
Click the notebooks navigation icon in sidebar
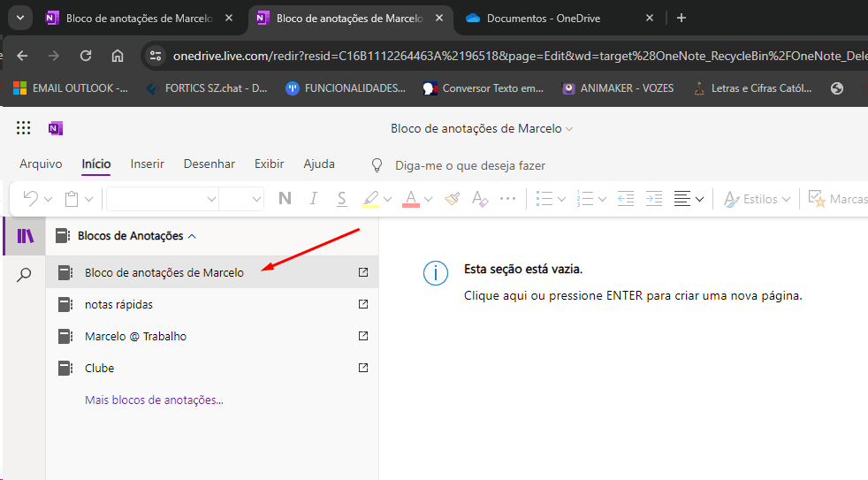25,236
